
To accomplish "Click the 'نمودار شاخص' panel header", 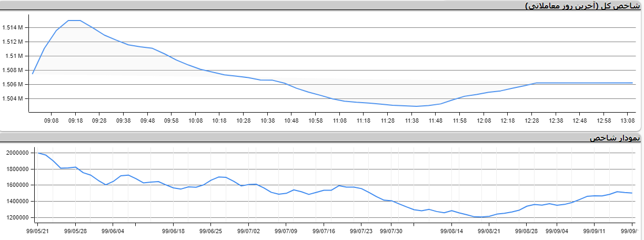I will tap(615, 138).
